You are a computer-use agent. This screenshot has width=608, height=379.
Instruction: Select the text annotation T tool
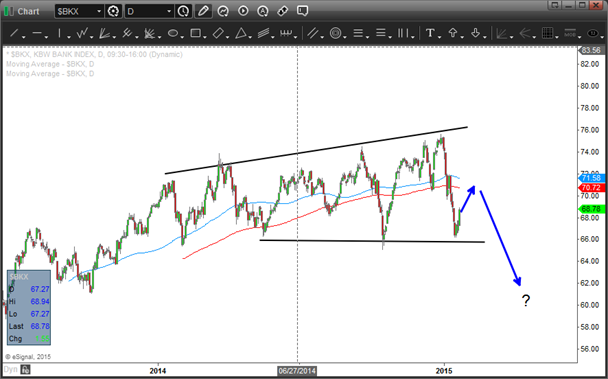[430, 33]
